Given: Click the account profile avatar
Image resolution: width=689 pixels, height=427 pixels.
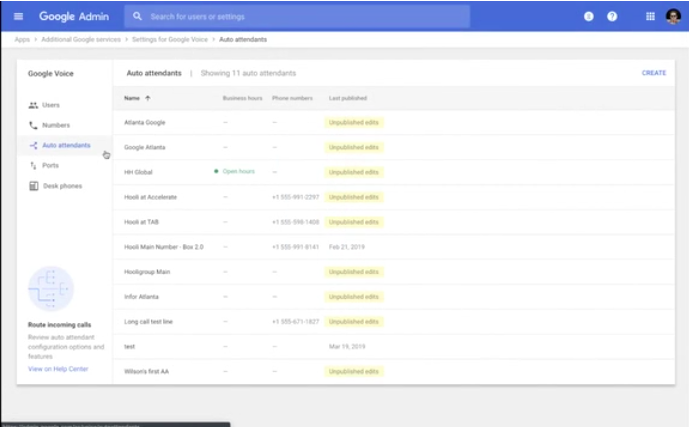Looking at the screenshot, I should click(673, 16).
